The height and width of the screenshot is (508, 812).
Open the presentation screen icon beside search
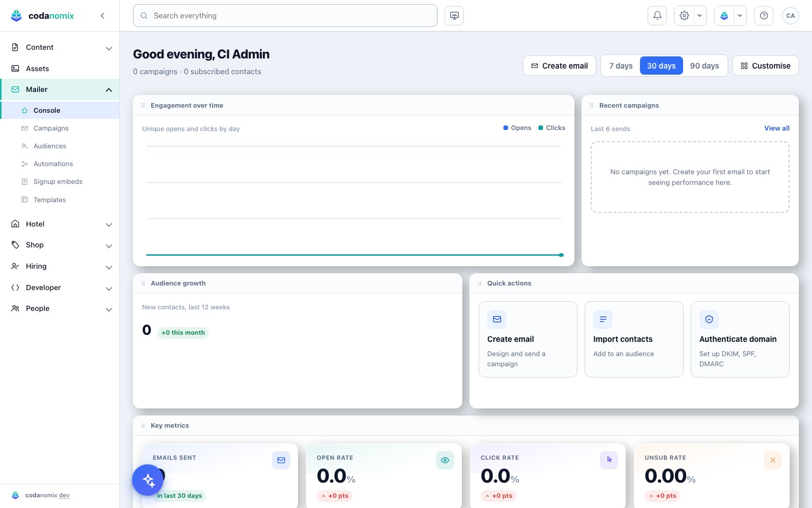pos(454,16)
